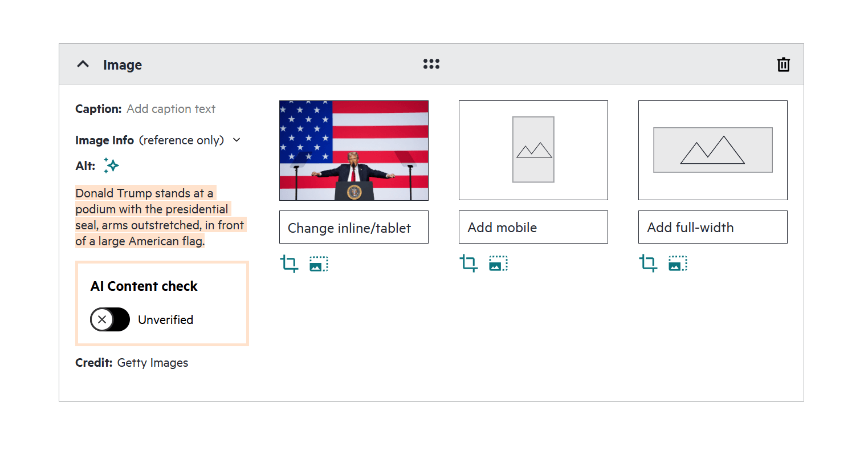Viewport: 868px width, 474px height.
Task: Click the empty full-width image placeholder
Action: click(x=713, y=150)
